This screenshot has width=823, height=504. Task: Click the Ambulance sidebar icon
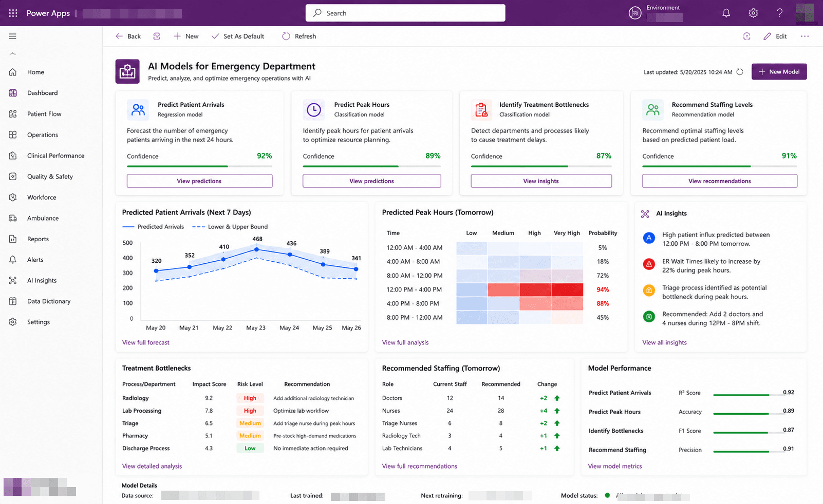13,218
